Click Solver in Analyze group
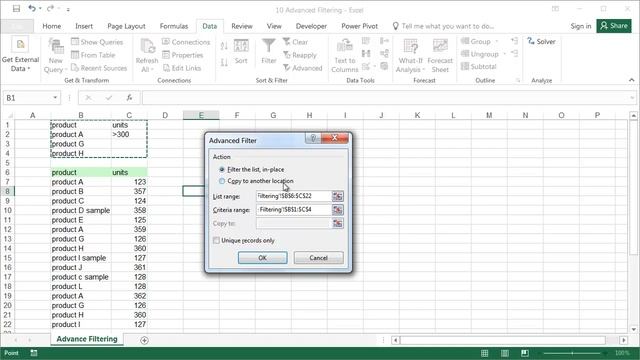This screenshot has height=360, width=640. (541, 41)
